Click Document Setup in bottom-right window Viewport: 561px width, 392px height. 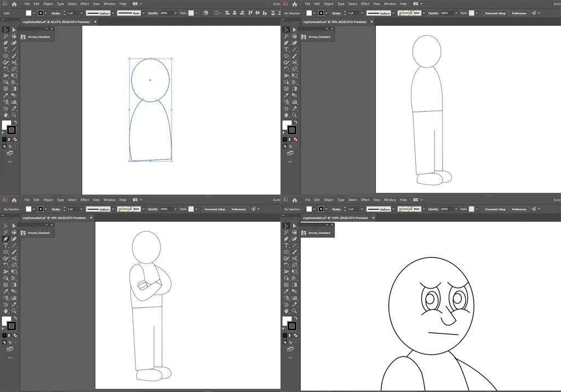pos(495,209)
